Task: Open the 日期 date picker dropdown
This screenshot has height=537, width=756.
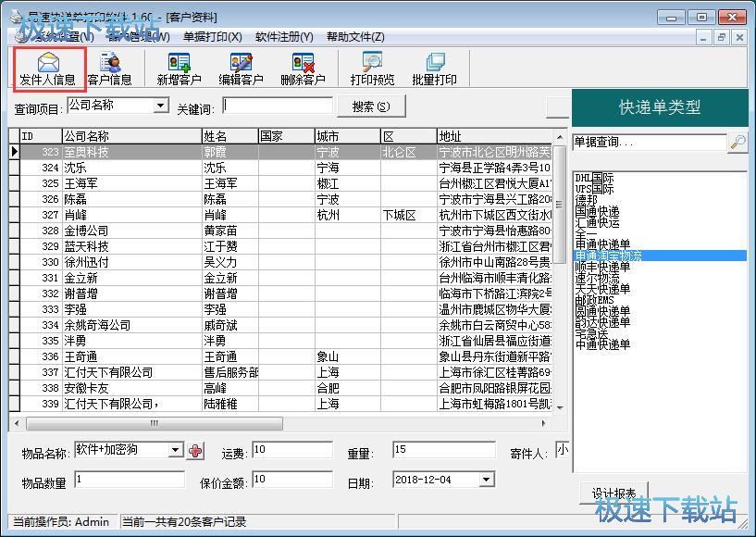Action: click(x=486, y=480)
